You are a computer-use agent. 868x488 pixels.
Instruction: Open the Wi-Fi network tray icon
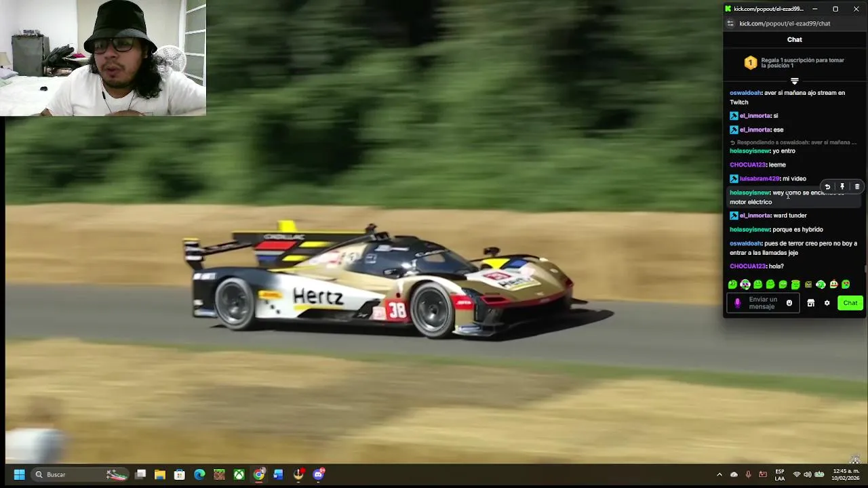pyautogui.click(x=797, y=474)
